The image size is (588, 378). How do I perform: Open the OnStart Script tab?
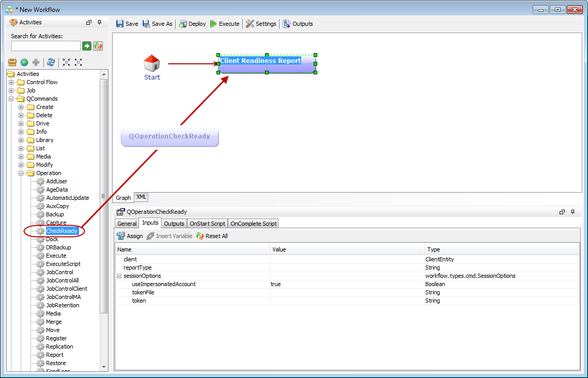point(207,224)
